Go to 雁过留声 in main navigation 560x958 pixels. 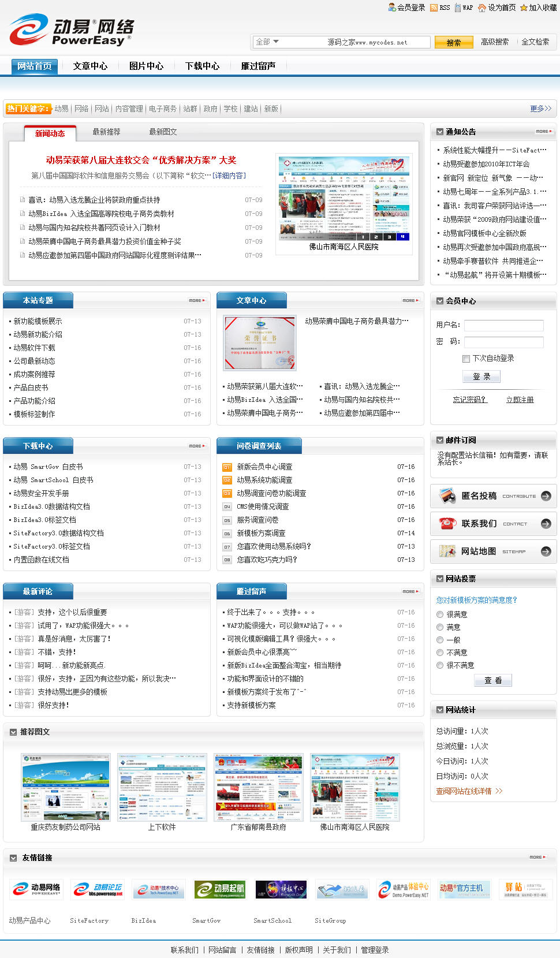click(x=258, y=66)
